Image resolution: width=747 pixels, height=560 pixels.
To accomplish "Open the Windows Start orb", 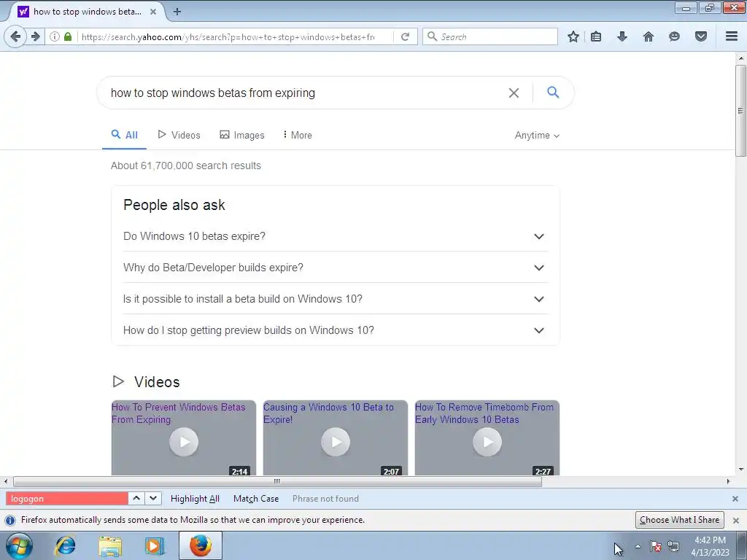I will [x=19, y=545].
